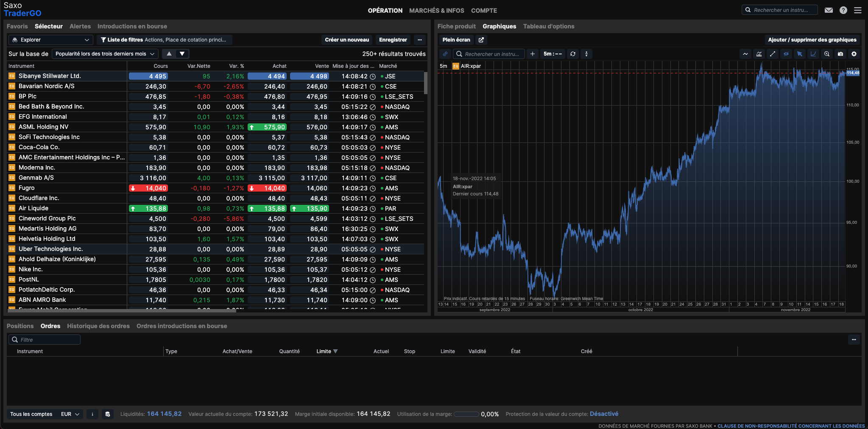Image resolution: width=868 pixels, height=429 pixels.
Task: Open the Historique des ordres tab
Action: [x=98, y=326]
